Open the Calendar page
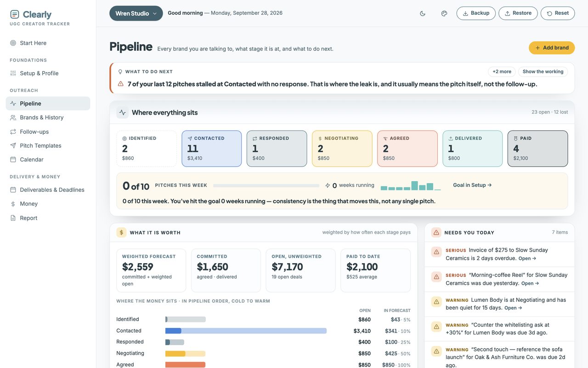Viewport: 588px width, 368px height. 48,160
